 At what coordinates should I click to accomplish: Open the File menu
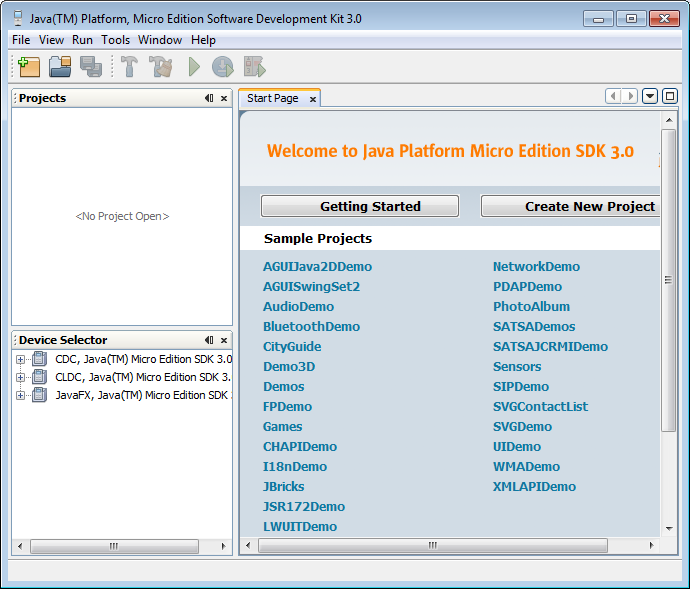point(21,40)
